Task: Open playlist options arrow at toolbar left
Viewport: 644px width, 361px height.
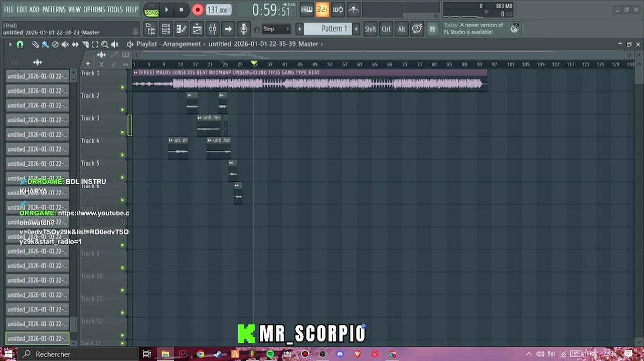Action: [10, 45]
